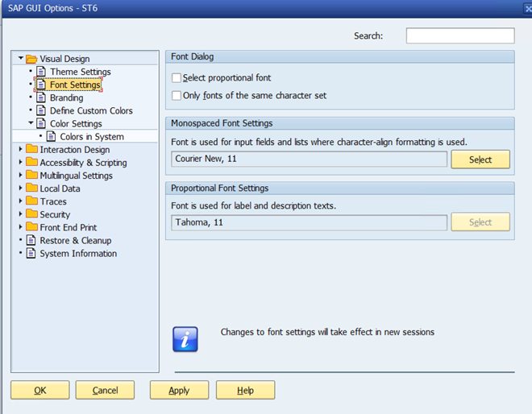
Task: Collapse the Visual Design tree node
Action: tap(21, 59)
